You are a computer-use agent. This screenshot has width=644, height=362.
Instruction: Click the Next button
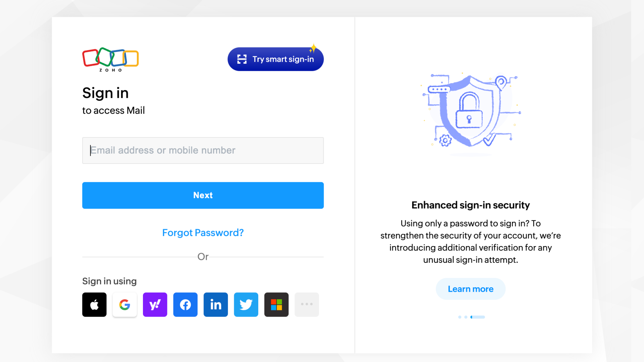203,195
